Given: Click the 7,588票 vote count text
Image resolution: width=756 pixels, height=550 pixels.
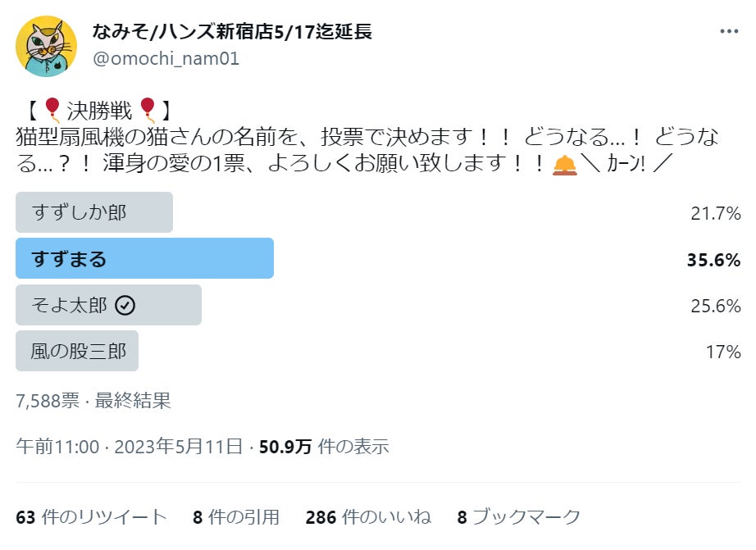Looking at the screenshot, I should point(48,401).
